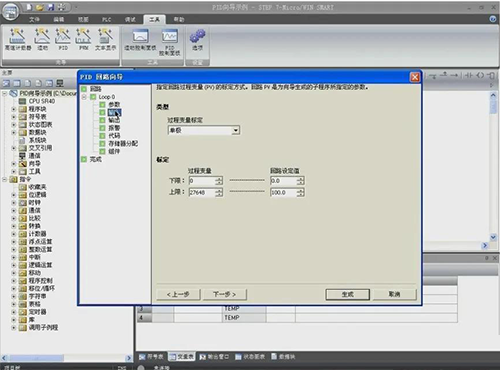Click the process variable 下限 field
Screen dimensions: 500x370
click(202, 181)
